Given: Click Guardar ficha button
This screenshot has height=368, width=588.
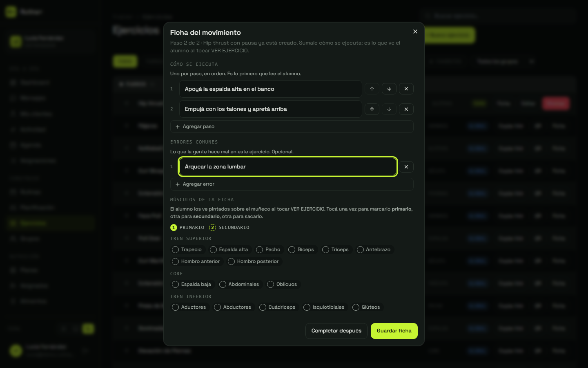Looking at the screenshot, I should click(394, 331).
